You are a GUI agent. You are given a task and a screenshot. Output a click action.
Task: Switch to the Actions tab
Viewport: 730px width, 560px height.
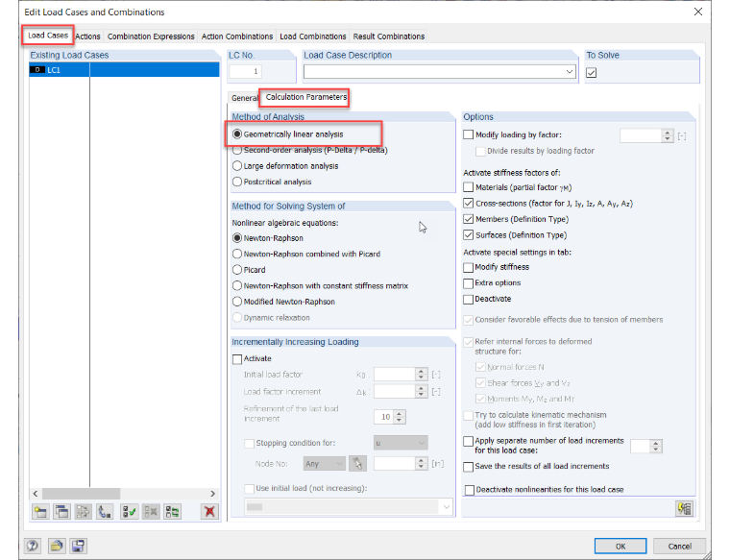click(87, 37)
